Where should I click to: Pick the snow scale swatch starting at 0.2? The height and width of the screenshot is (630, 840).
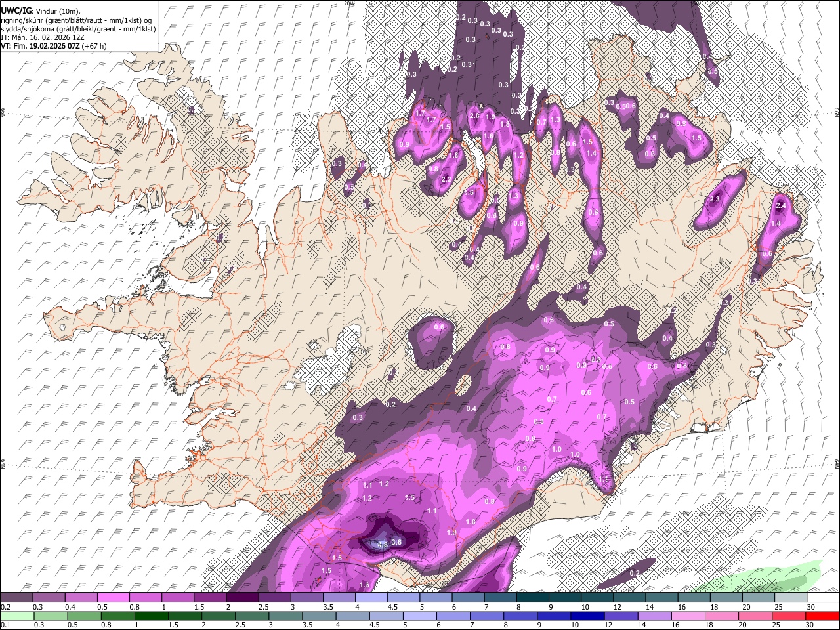click(16, 598)
